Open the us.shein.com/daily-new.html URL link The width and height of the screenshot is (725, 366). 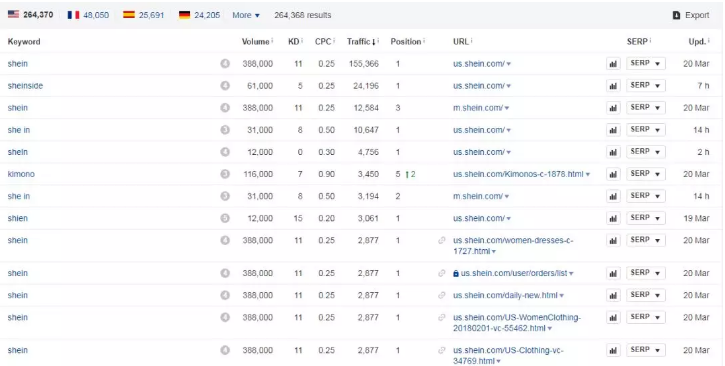[505, 295]
